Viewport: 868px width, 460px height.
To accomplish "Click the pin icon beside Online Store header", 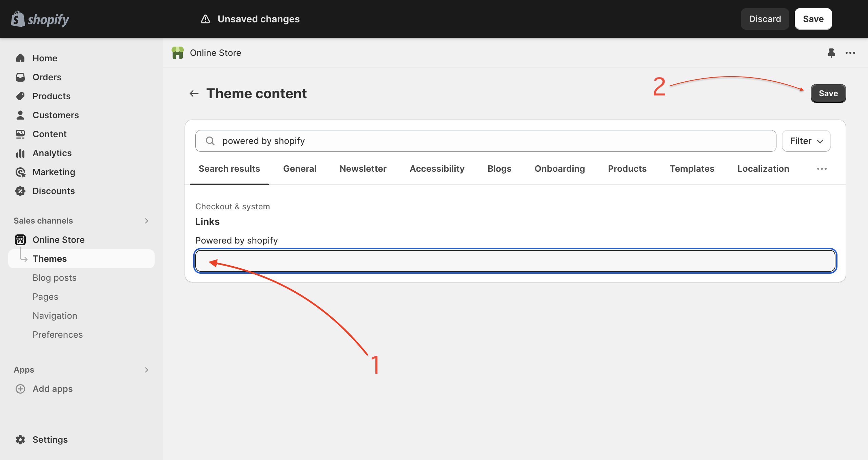I will [x=831, y=53].
